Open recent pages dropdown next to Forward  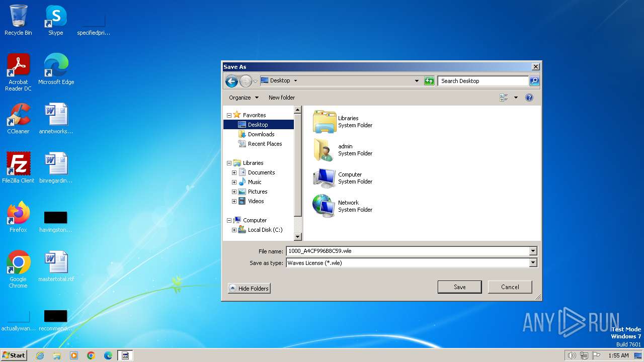click(x=255, y=81)
